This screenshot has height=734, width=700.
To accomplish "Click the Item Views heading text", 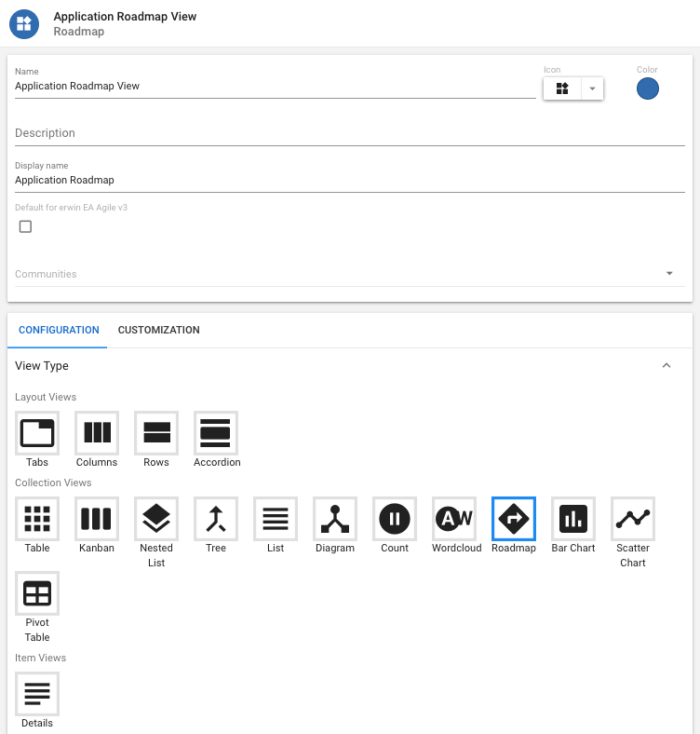I will [x=41, y=658].
